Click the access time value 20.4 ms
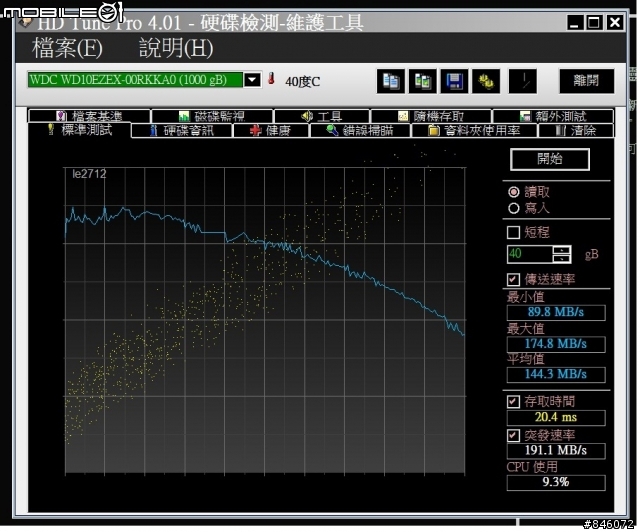The height and width of the screenshot is (532, 640). click(x=556, y=418)
